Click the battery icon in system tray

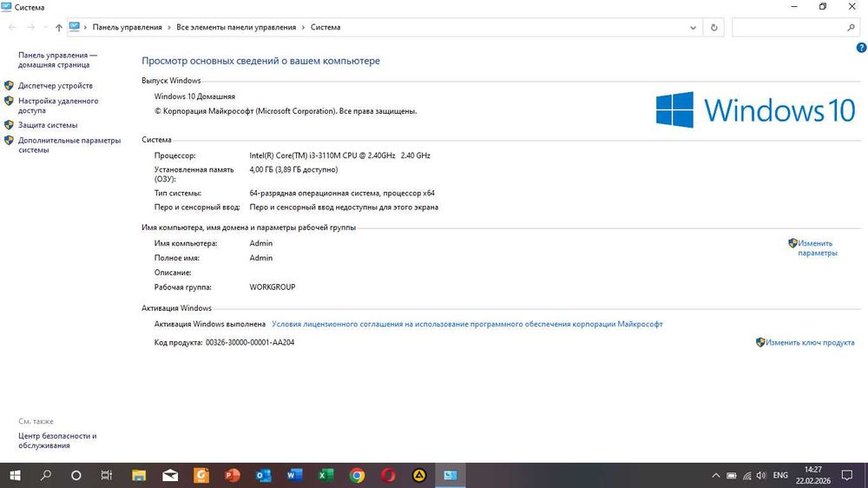click(731, 475)
